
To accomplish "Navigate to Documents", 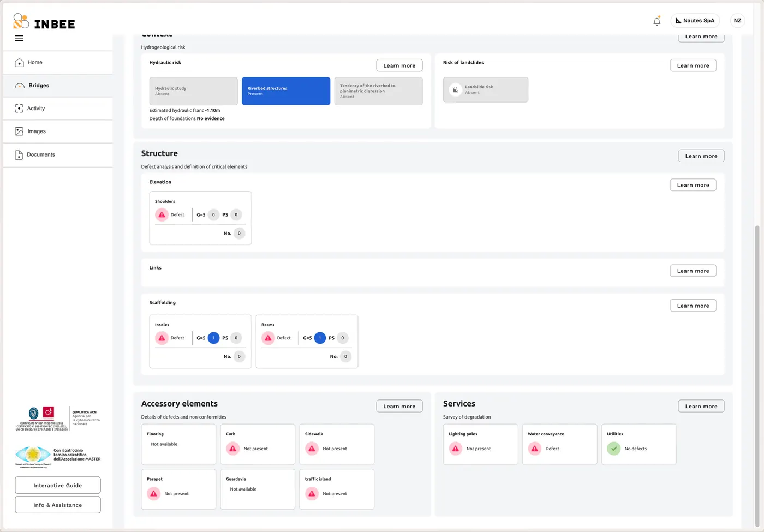I will click(x=58, y=155).
